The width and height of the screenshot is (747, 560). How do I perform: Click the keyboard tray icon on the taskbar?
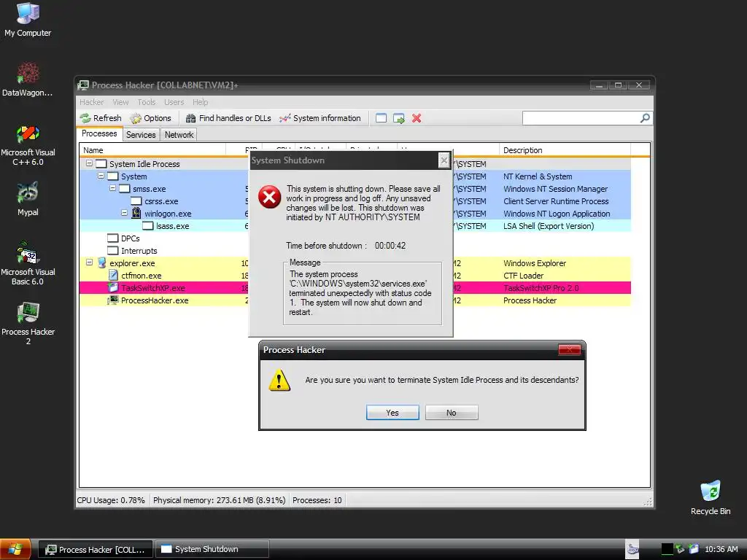pos(632,550)
